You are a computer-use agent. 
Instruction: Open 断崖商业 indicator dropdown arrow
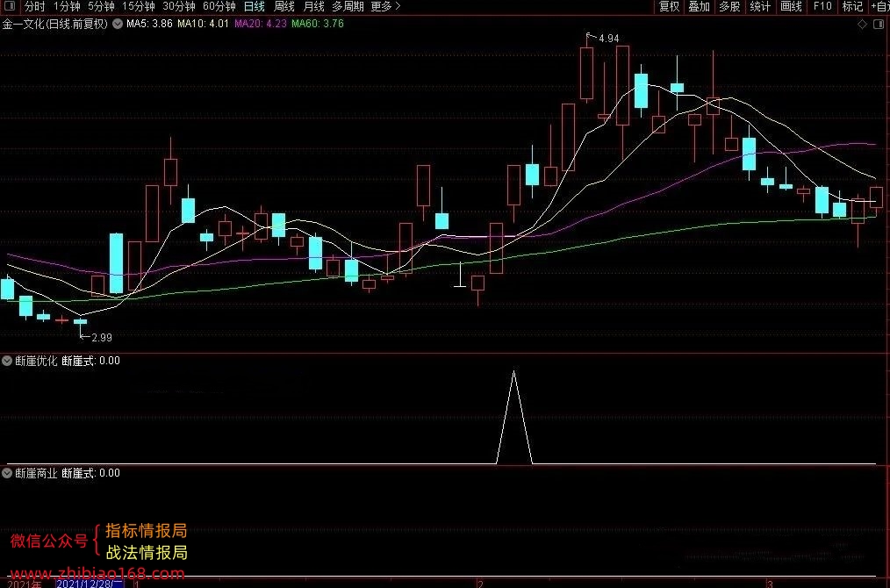7,473
